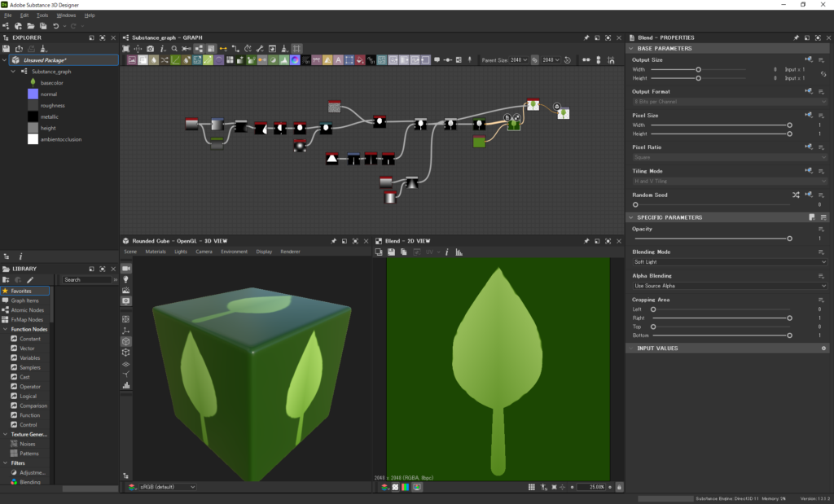Add a comment via speech bubble icon
Screen dimensions: 834x504
pyautogui.click(x=437, y=60)
